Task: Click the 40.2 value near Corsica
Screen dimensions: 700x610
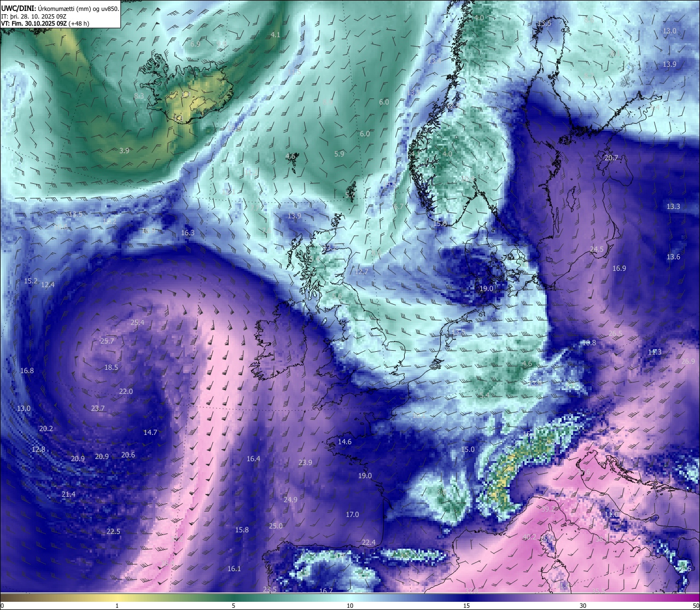Action: [x=529, y=537]
